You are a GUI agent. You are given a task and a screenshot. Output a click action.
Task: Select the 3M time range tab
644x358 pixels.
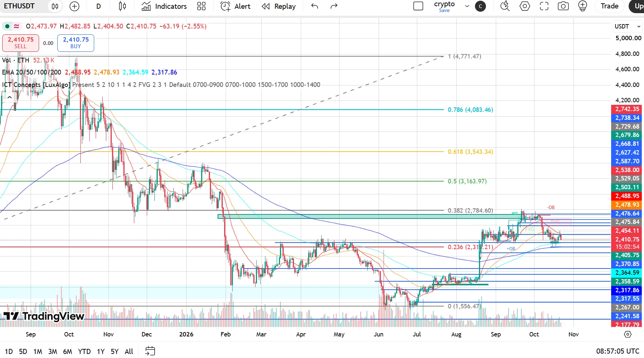(53, 351)
